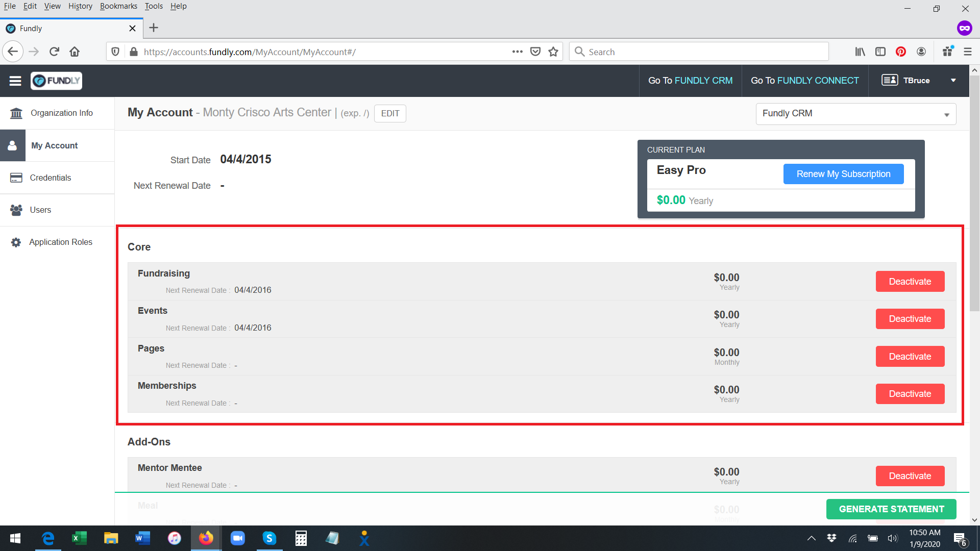The image size is (980, 551).
Task: Deactivate the Events module
Action: 910,319
